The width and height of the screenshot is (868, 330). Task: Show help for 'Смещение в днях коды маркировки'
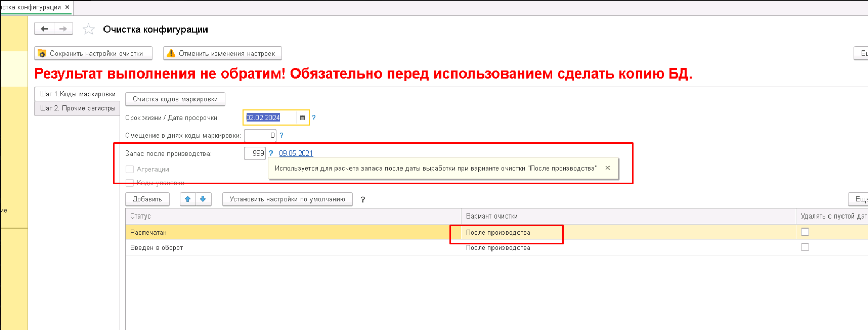281,135
